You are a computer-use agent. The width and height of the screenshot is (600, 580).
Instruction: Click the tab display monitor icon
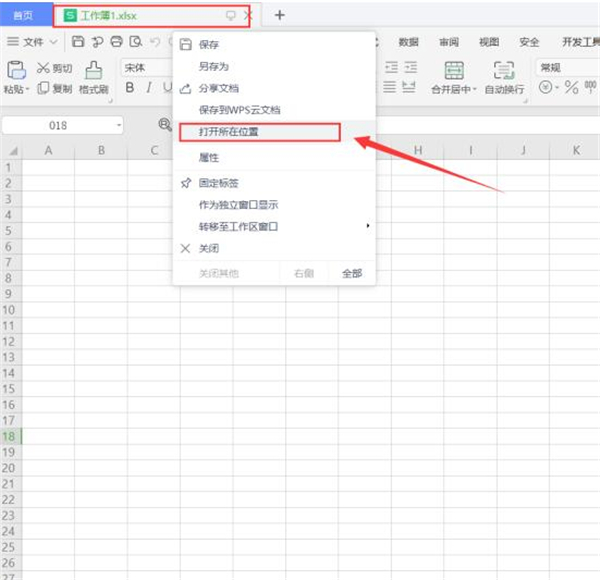tap(230, 15)
